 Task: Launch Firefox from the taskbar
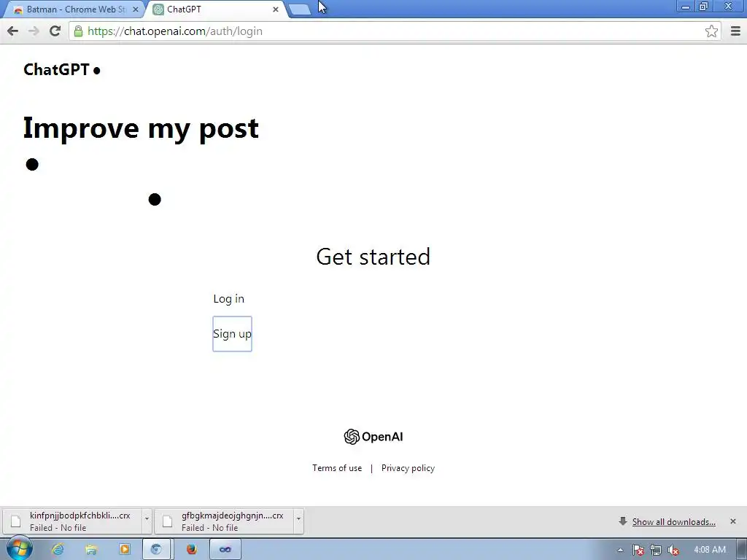pyautogui.click(x=192, y=550)
